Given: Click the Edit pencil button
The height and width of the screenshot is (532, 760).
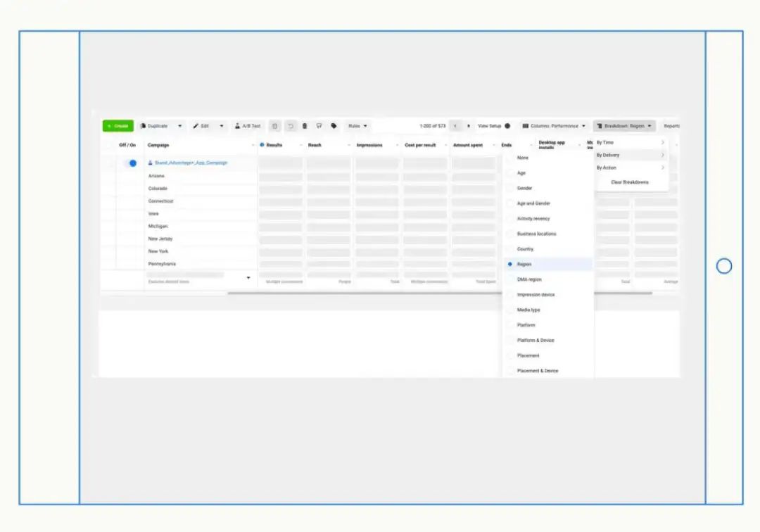Looking at the screenshot, I should point(201,126).
